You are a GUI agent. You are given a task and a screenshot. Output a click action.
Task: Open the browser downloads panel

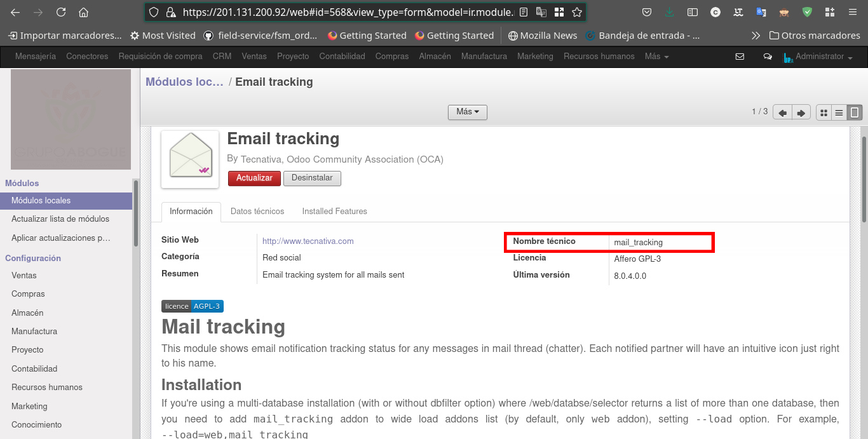click(669, 12)
